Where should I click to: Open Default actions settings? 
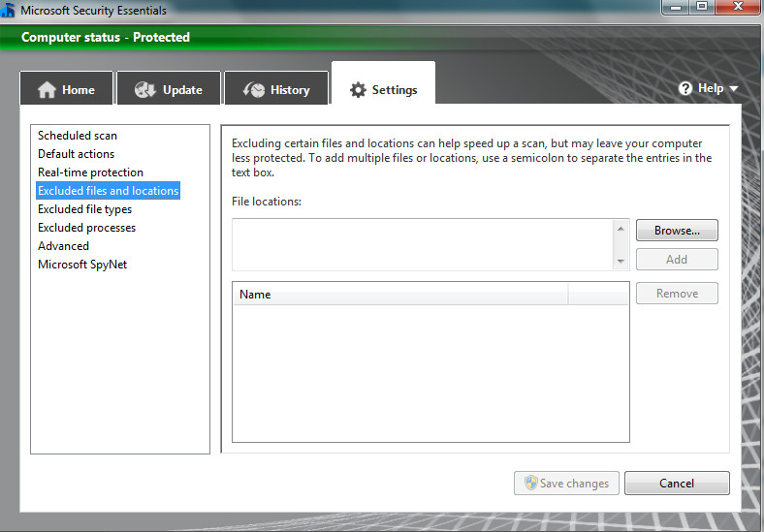coord(76,154)
